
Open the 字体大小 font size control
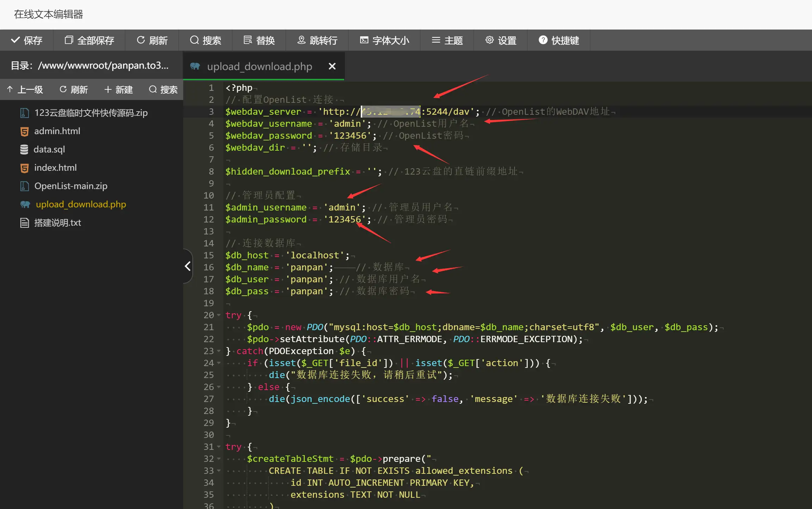tap(364, 40)
